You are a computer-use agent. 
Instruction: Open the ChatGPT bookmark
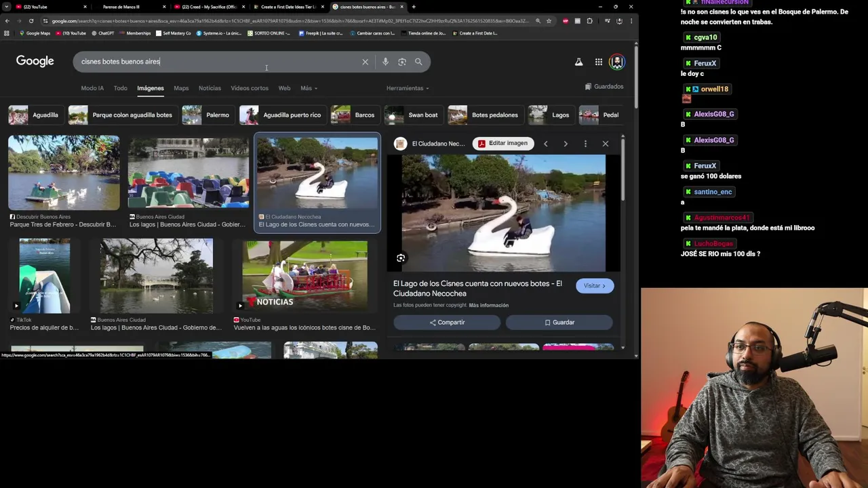[x=103, y=33]
